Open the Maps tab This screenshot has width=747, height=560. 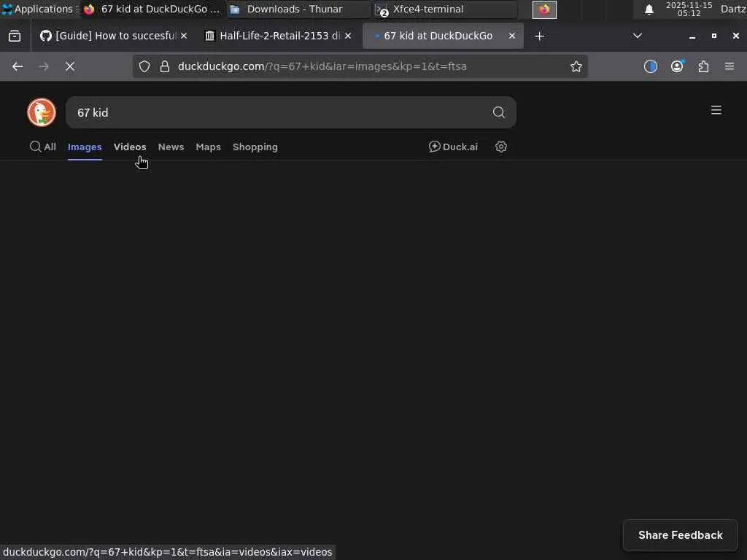point(208,147)
